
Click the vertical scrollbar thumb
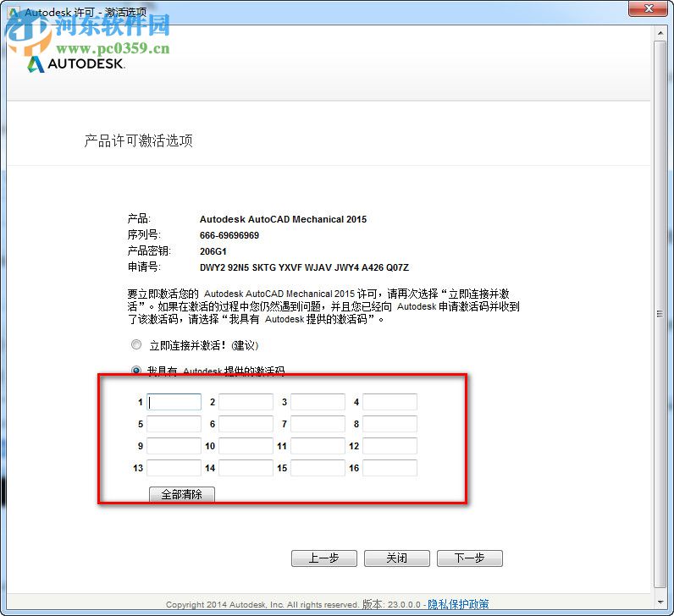pos(660,314)
